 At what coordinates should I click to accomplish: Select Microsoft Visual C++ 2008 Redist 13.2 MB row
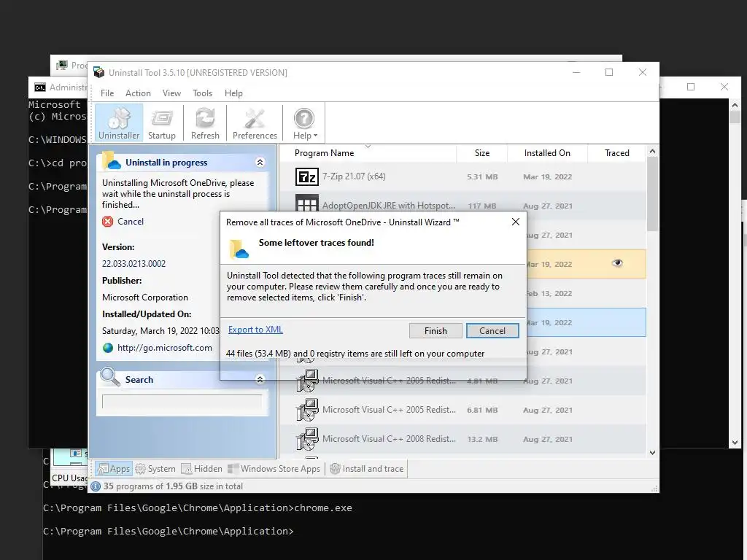[x=462, y=439]
